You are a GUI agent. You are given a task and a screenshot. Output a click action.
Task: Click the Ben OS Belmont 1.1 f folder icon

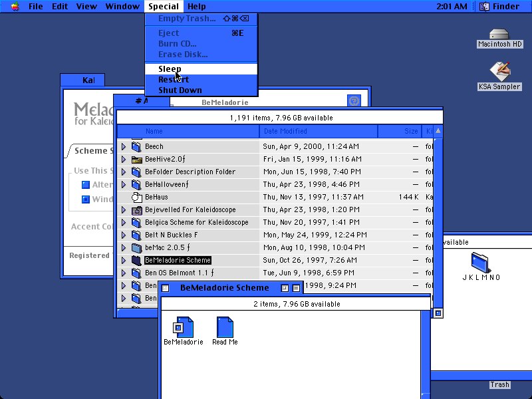coord(136,273)
